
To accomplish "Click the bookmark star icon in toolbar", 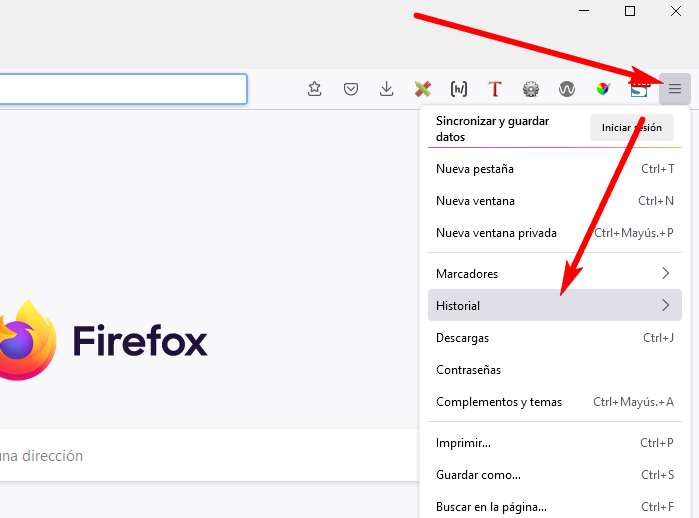I will point(315,89).
